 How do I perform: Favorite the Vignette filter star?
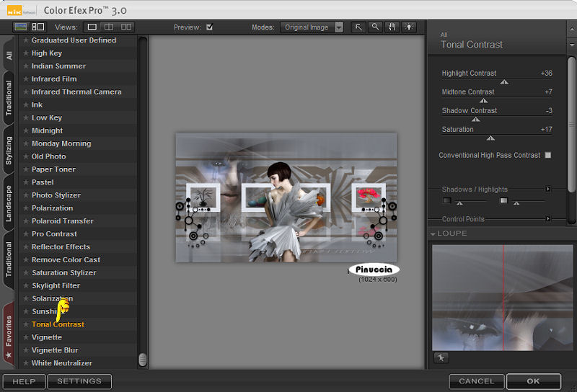point(26,337)
